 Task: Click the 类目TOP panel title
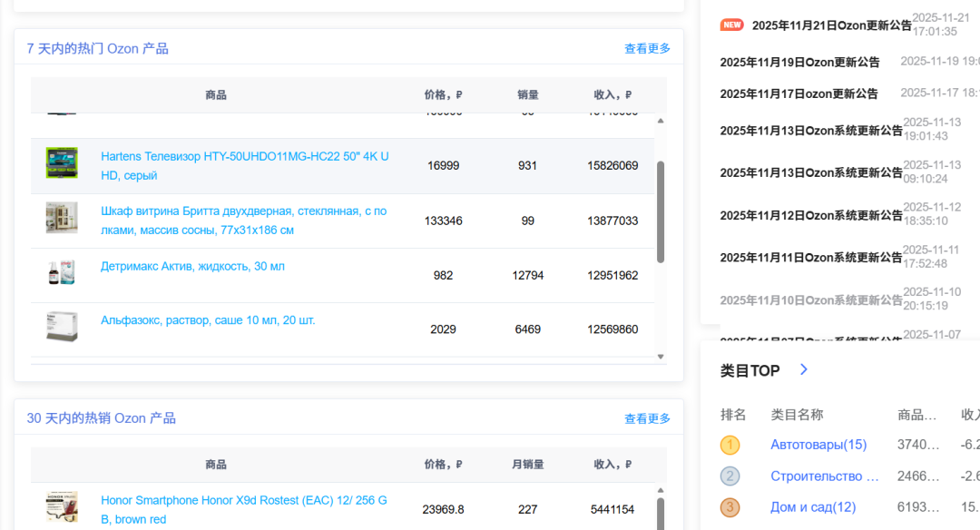coord(750,370)
